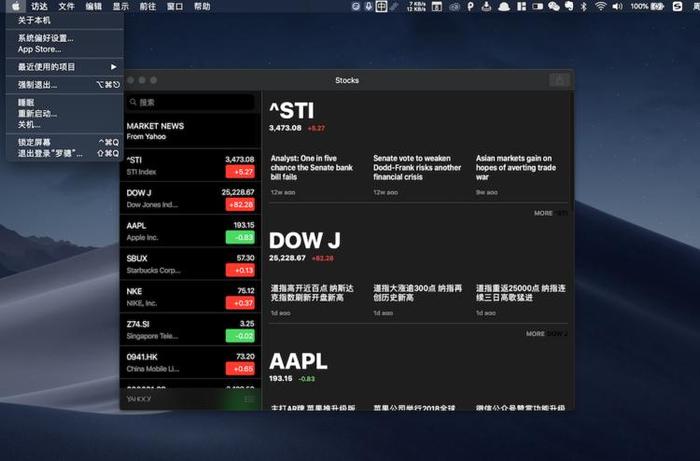700x461 pixels.
Task: Select the AAPL Apple Inc. row
Action: pos(191,231)
